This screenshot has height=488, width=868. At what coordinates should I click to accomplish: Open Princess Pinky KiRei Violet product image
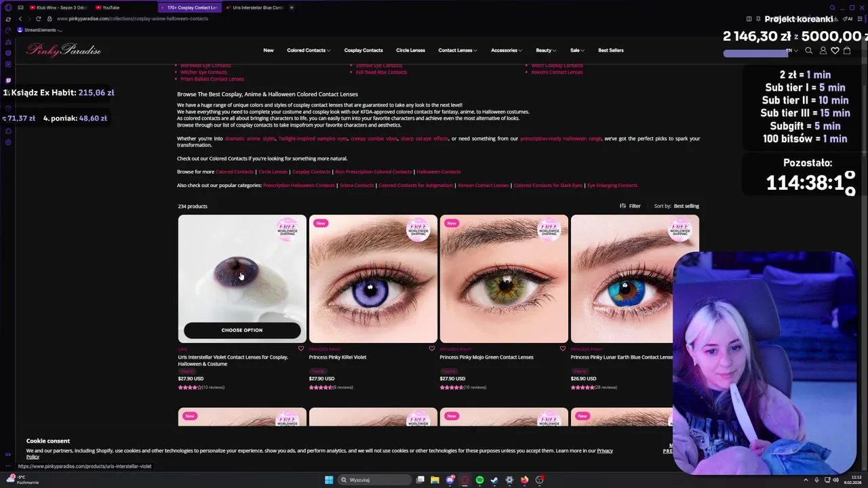pos(373,279)
